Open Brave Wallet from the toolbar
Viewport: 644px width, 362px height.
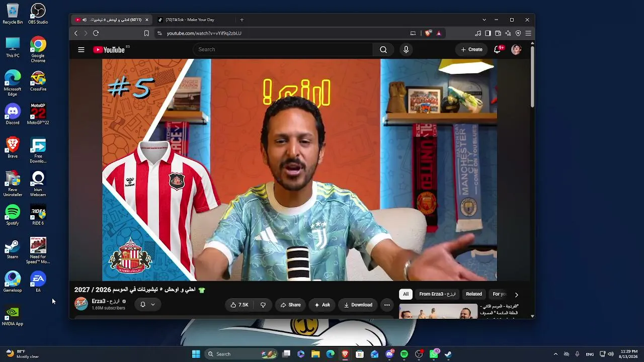tap(498, 33)
